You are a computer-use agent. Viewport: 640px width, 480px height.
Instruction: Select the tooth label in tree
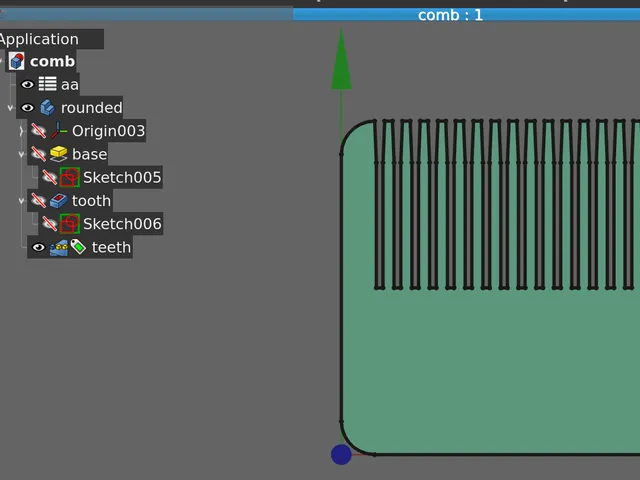coord(91,201)
